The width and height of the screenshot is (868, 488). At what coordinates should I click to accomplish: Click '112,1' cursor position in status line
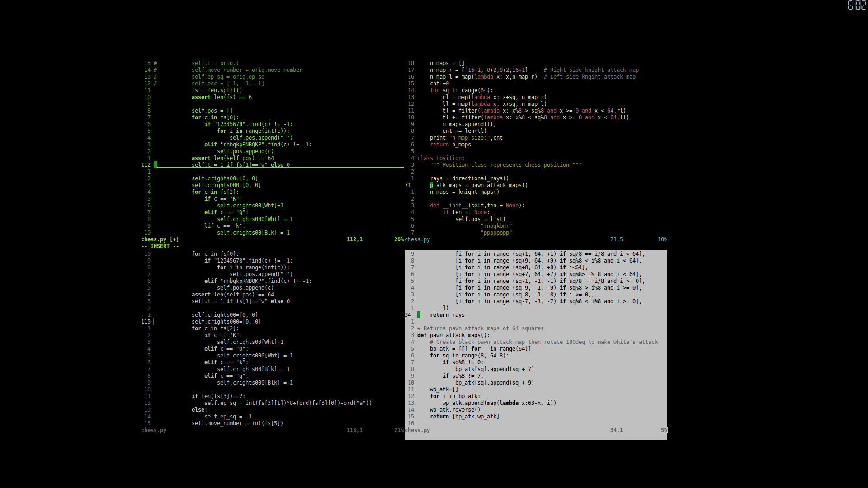click(354, 239)
